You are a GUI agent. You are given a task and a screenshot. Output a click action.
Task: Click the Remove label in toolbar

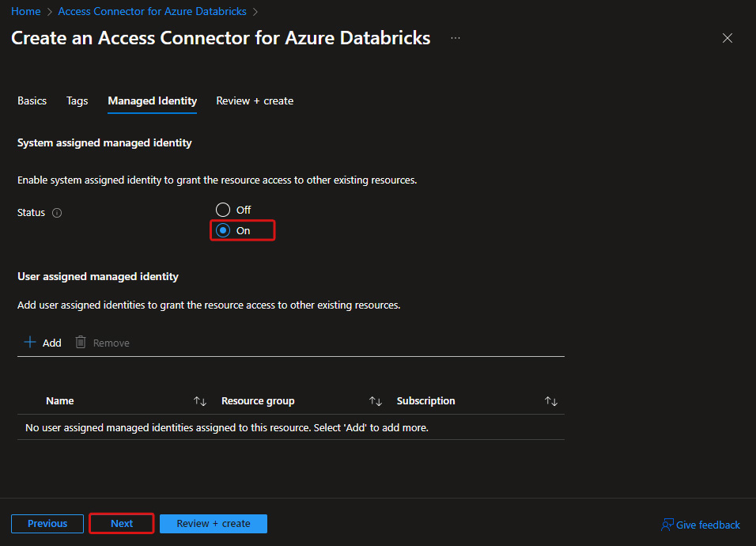tap(111, 343)
